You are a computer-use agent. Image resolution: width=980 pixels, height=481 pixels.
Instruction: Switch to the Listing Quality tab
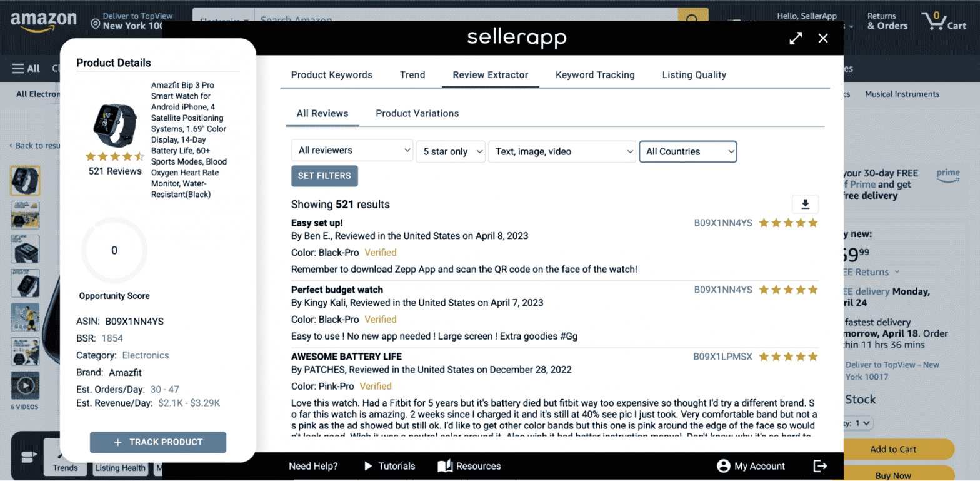click(694, 75)
